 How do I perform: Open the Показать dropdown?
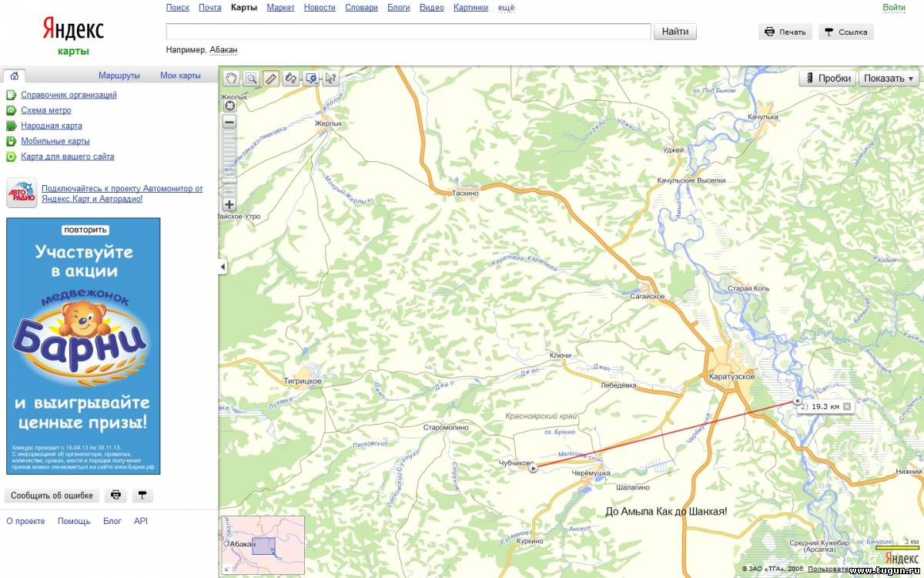(x=889, y=78)
